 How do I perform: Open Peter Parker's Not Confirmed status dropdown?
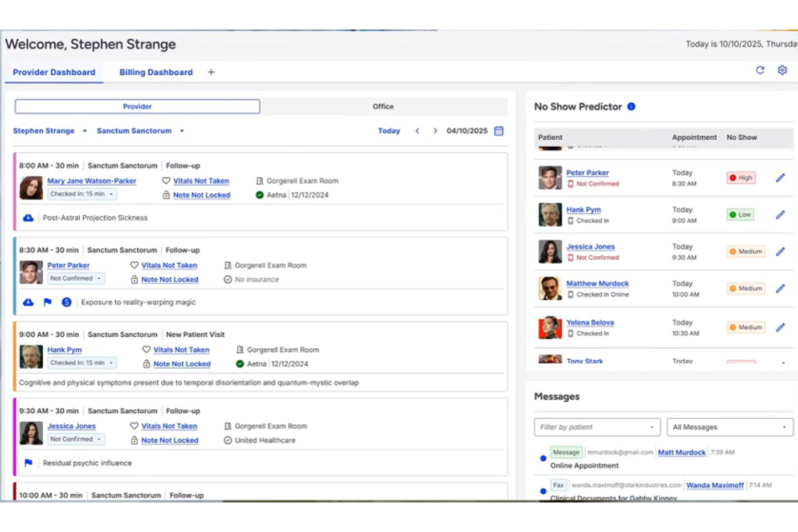pyautogui.click(x=76, y=279)
